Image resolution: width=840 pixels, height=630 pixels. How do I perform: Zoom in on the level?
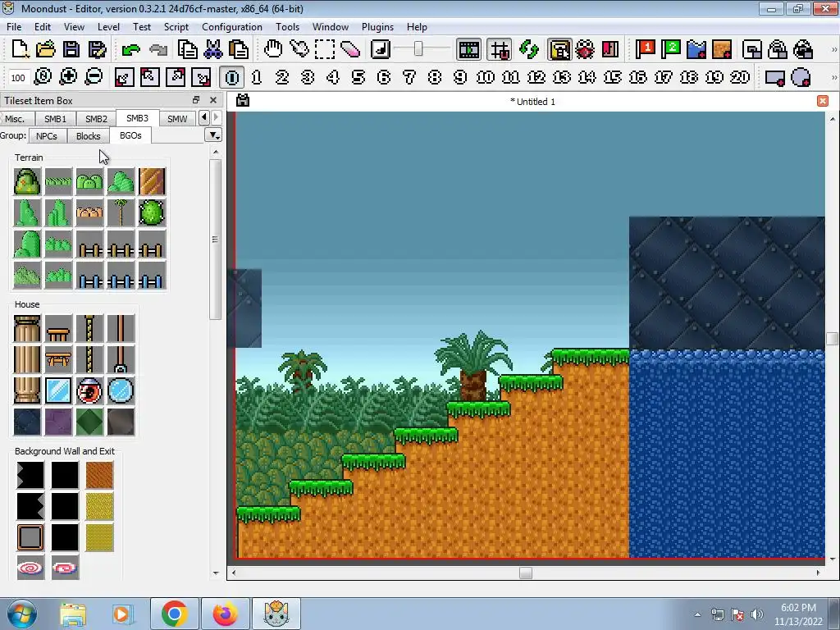tap(68, 77)
